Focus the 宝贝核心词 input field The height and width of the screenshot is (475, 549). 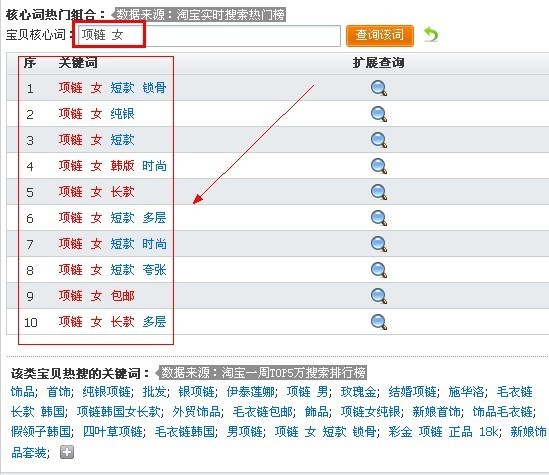pyautogui.click(x=209, y=35)
